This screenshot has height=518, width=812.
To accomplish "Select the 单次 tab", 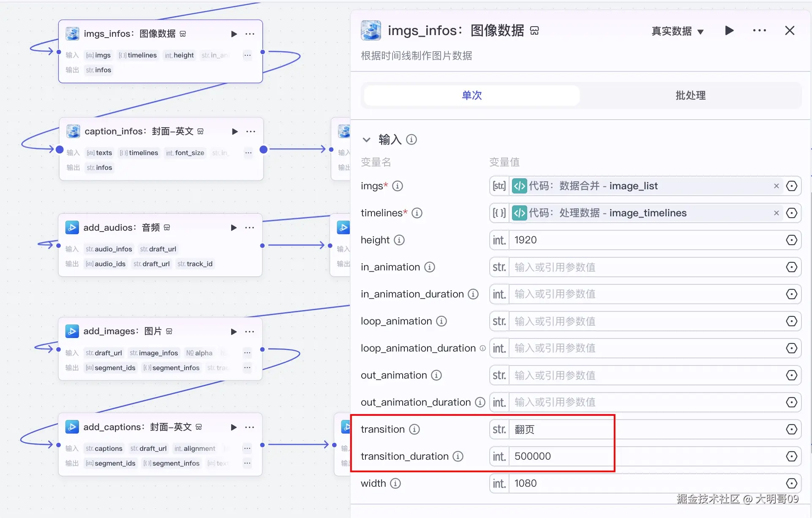I will pyautogui.click(x=471, y=95).
